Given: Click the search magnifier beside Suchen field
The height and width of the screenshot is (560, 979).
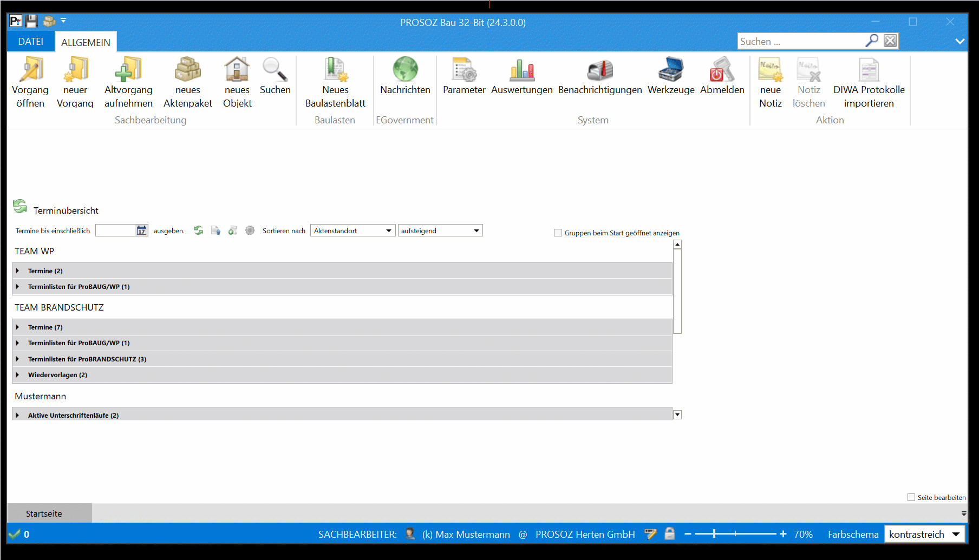Looking at the screenshot, I should 872,41.
